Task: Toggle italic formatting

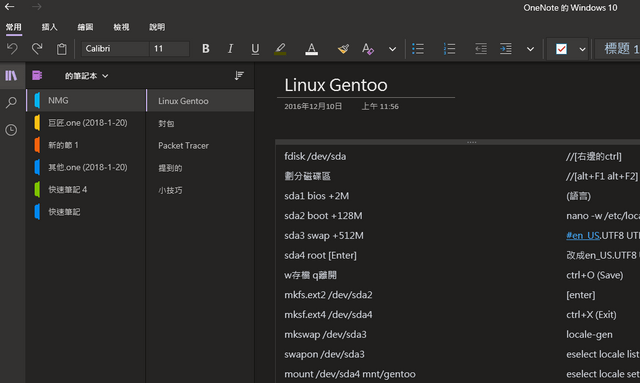Action: [230, 49]
